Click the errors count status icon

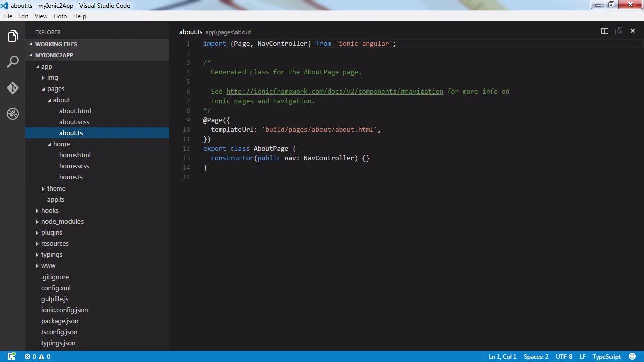(x=31, y=356)
